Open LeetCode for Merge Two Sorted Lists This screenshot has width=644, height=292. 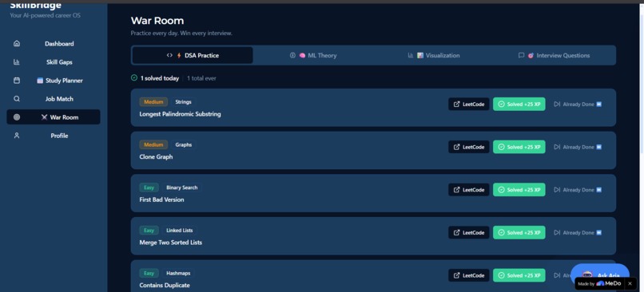(x=469, y=232)
